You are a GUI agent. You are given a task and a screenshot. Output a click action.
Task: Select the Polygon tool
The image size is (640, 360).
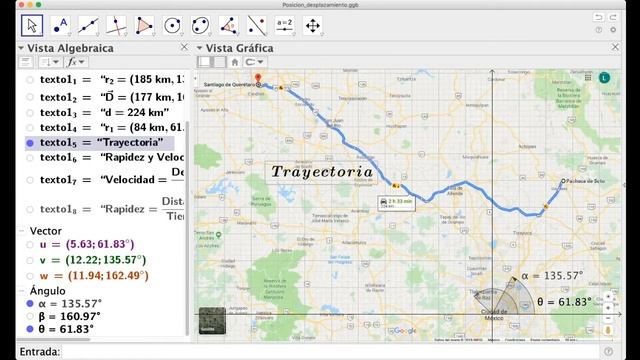(144, 26)
